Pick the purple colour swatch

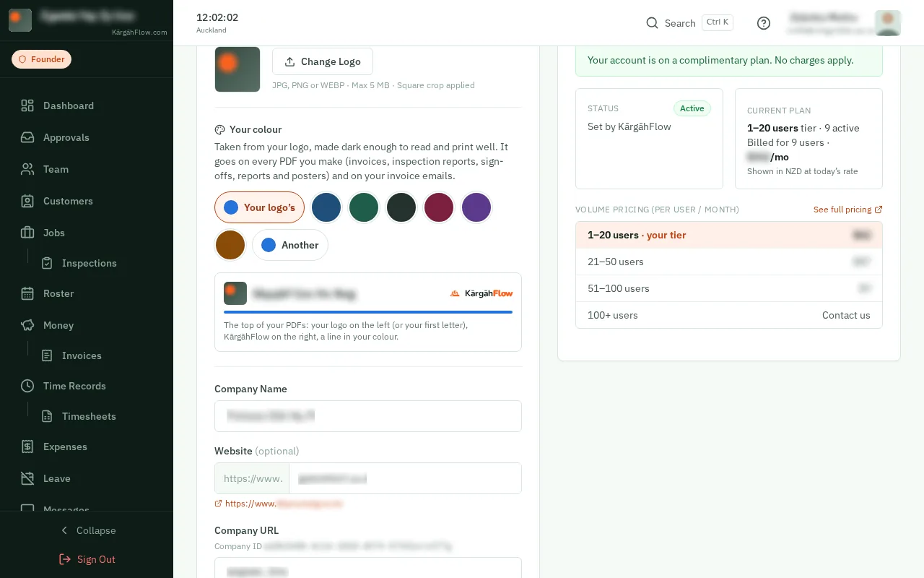pos(476,207)
